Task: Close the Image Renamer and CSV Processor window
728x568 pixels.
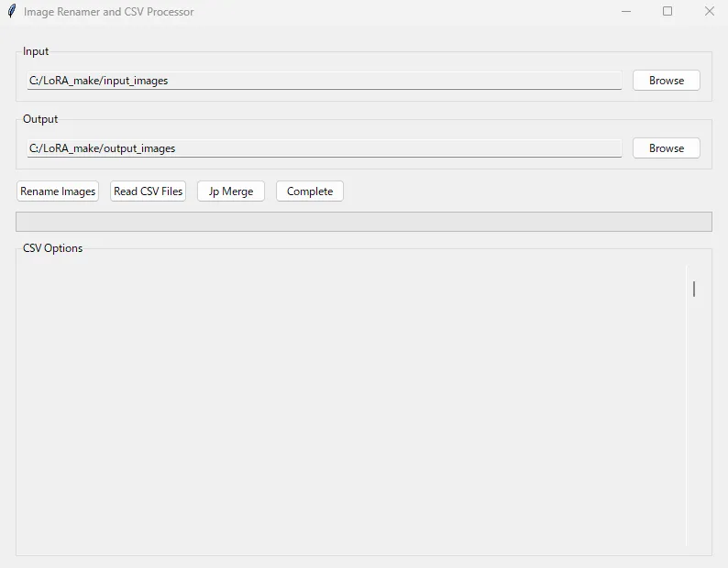Action: coord(709,12)
